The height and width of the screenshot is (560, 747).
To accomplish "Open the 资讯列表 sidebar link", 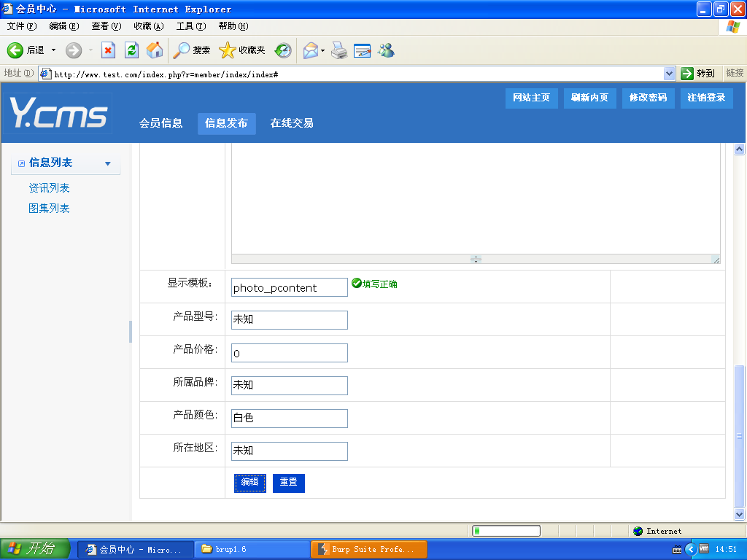I will coord(49,188).
